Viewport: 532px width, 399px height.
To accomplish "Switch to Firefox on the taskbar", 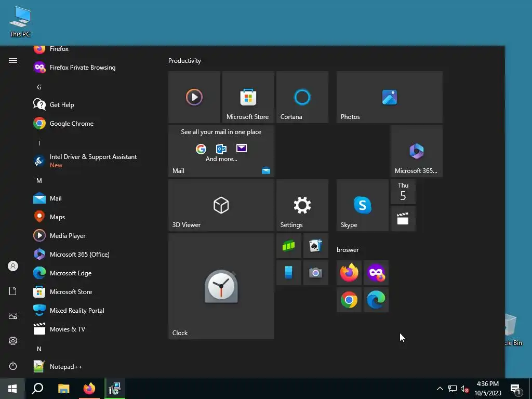I will tap(89, 389).
